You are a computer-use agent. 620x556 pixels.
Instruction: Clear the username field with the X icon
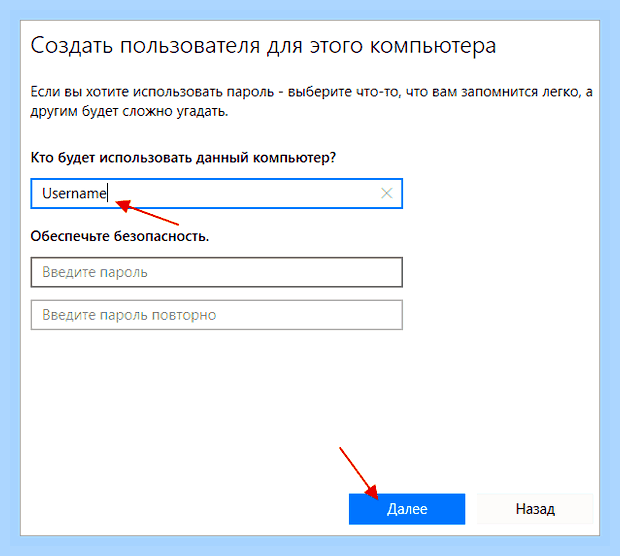click(386, 193)
